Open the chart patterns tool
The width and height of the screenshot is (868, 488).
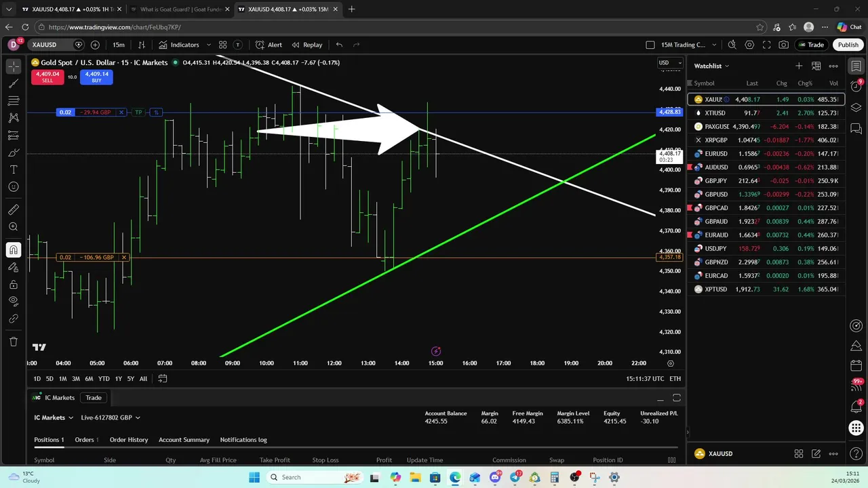point(13,118)
